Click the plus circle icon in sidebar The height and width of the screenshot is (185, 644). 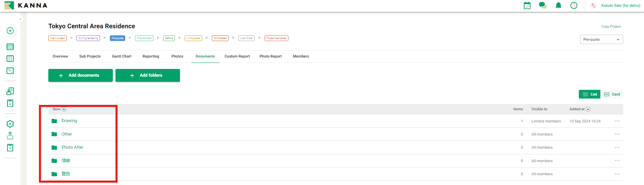tap(10, 31)
